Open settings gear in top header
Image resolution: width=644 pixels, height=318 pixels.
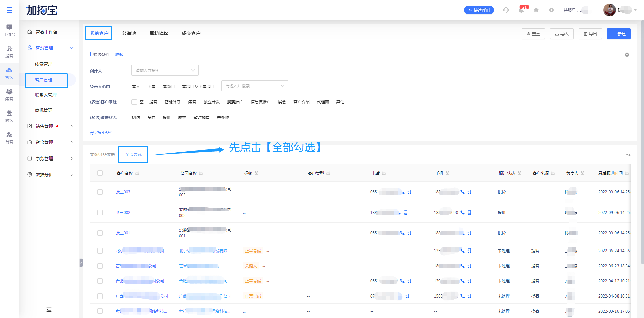551,10
